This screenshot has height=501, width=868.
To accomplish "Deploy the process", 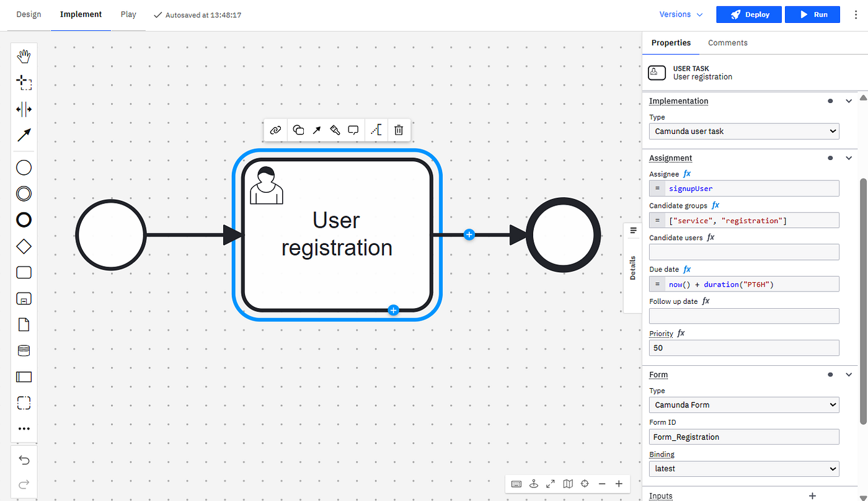I will click(750, 15).
